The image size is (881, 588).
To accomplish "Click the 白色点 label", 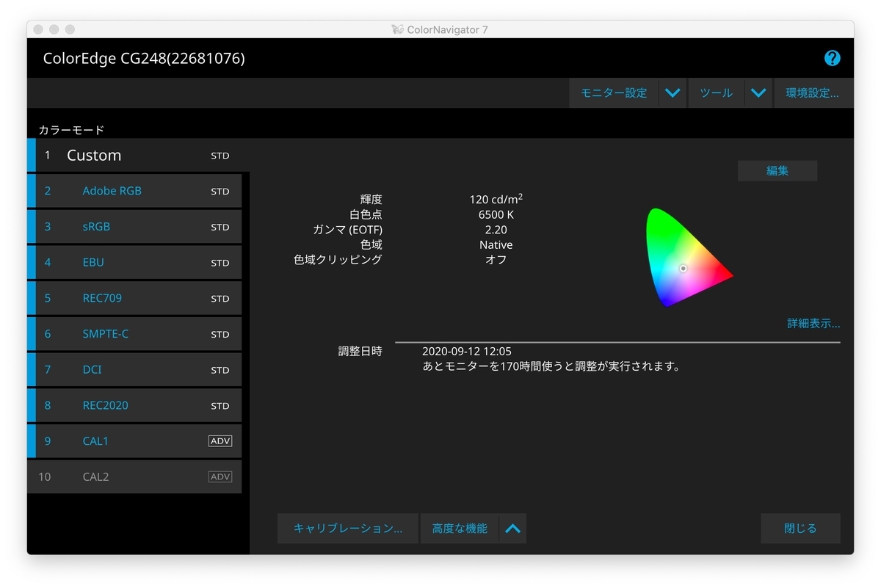I will pos(366,215).
